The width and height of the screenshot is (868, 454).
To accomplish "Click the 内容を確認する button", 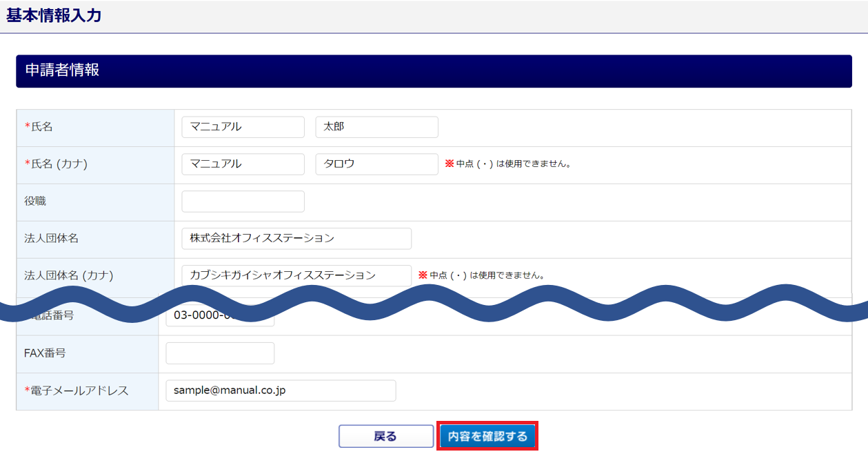I will tap(487, 436).
